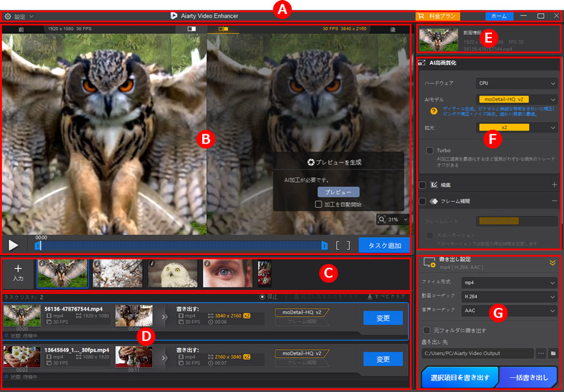Click the plus 入力 add-video icon
The width and height of the screenshot is (564, 392).
18,268
